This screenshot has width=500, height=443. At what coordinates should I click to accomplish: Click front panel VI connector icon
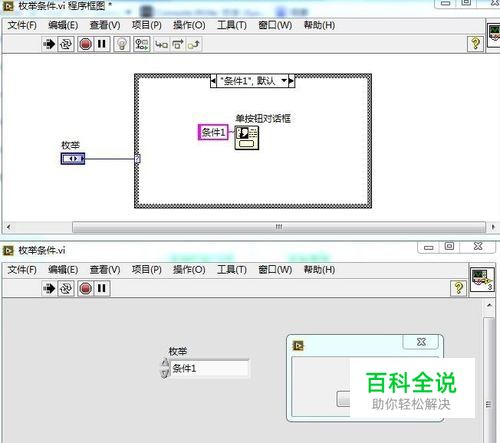[482, 280]
